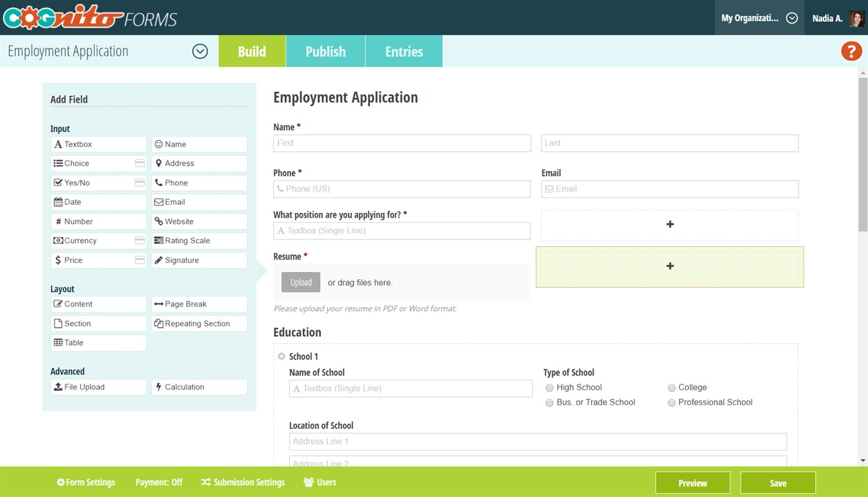Add a Signature field from the panel
Viewport: 868px width, 497px height.
199,260
